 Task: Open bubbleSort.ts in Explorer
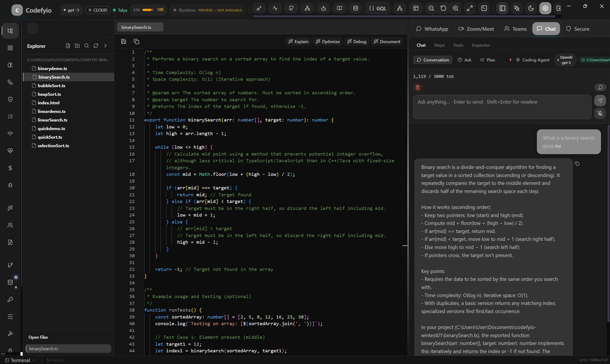point(51,86)
